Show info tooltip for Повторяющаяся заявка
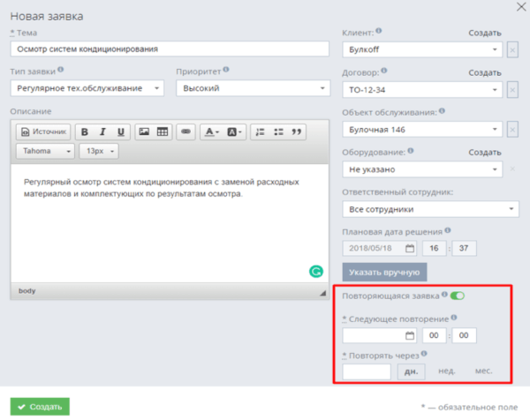Screen dimensions: 530x420 444,295
